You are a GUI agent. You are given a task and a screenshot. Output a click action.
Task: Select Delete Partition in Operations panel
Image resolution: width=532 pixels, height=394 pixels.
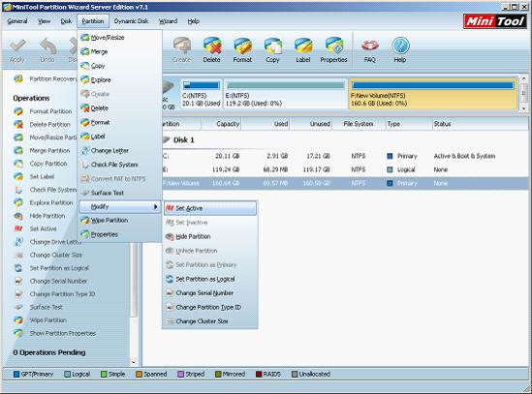pyautogui.click(x=42, y=125)
